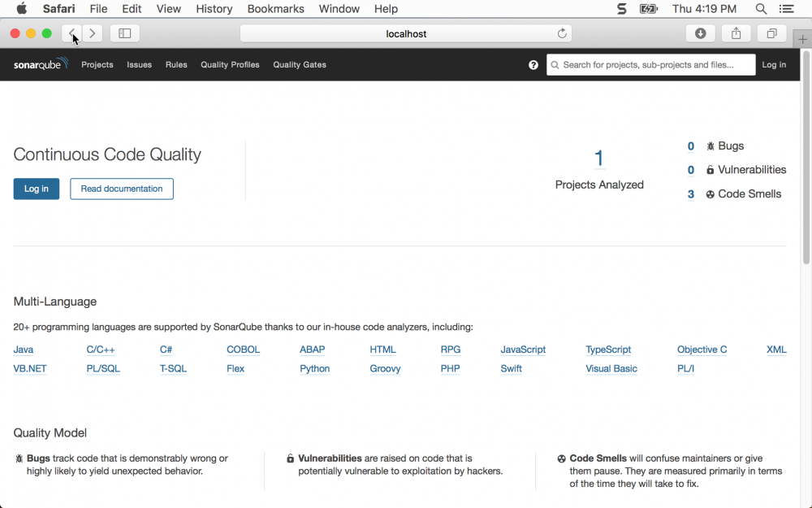Viewport: 812px width, 508px height.
Task: Open the Python language link
Action: (x=314, y=368)
